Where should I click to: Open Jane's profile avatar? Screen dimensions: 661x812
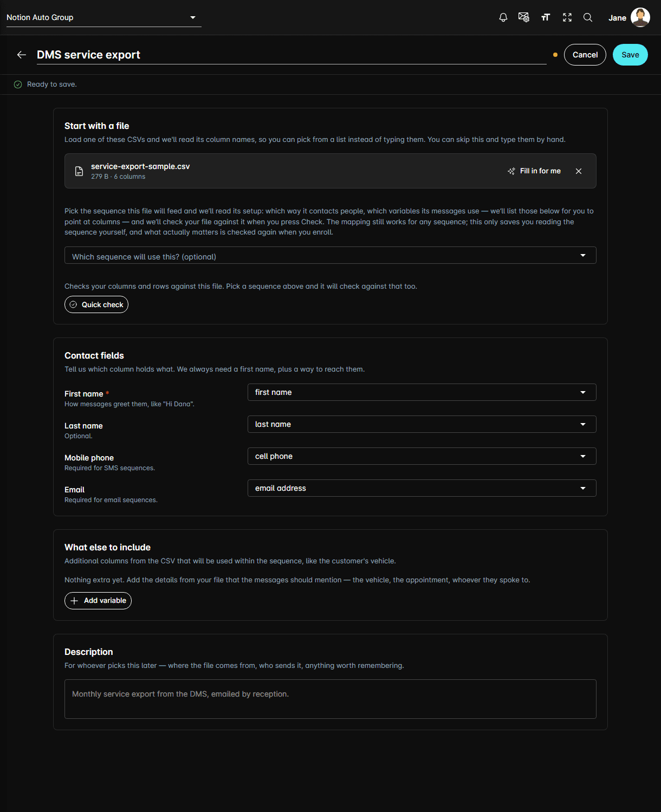pos(640,17)
